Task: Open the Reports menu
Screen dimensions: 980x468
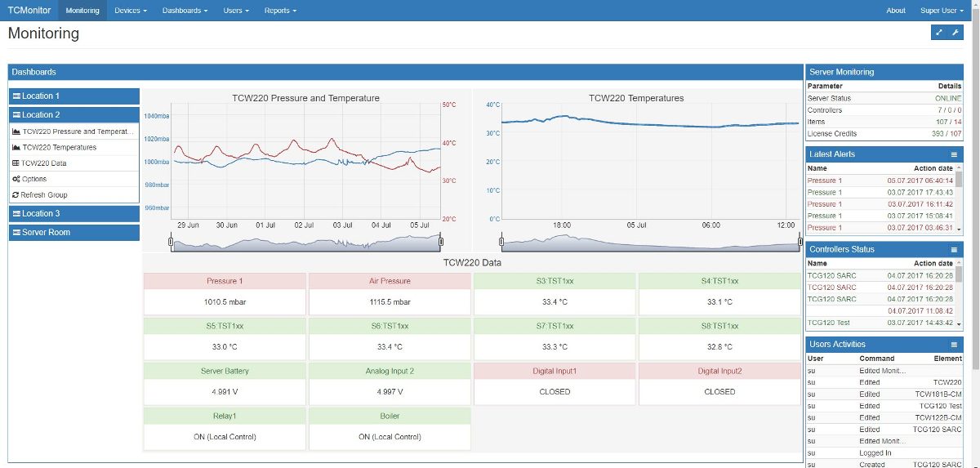Action: [280, 11]
